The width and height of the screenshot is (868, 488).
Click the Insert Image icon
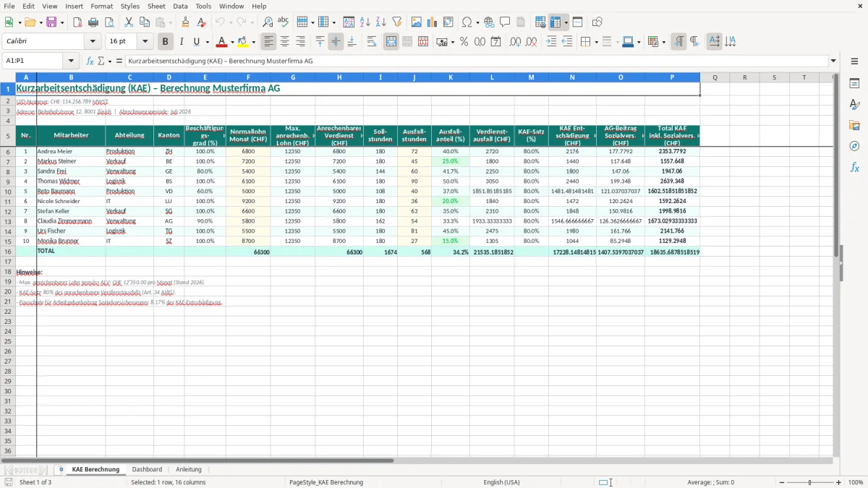(x=417, y=22)
